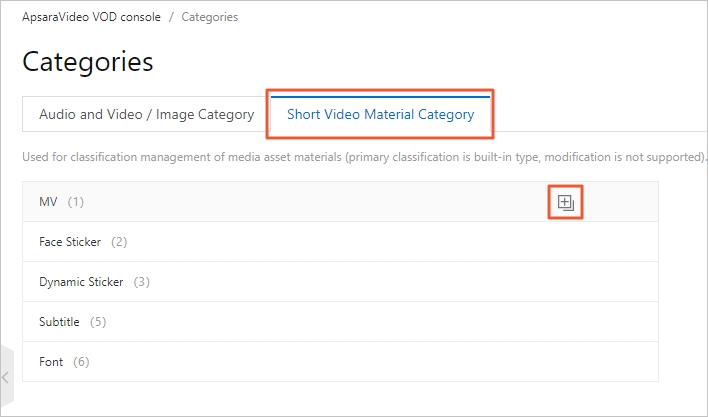
Task: Click the count (5) beside Subtitle
Action: [98, 322]
